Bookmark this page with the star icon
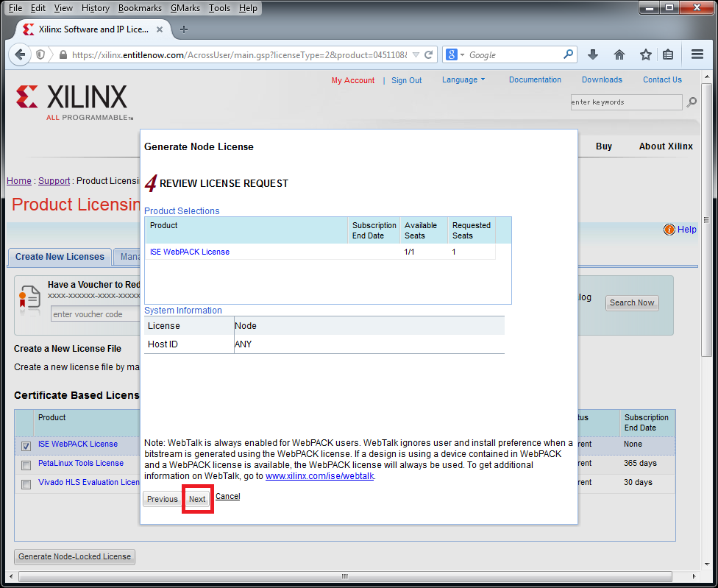 [x=646, y=55]
